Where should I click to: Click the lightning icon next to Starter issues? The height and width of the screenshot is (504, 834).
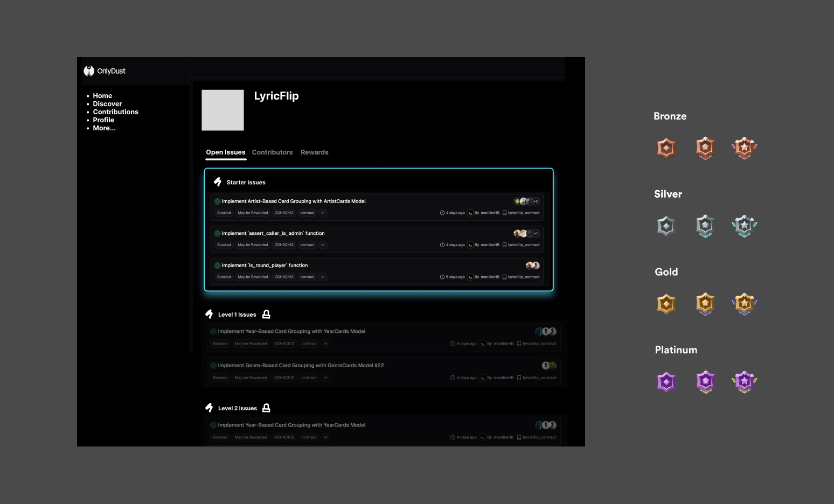click(x=218, y=182)
